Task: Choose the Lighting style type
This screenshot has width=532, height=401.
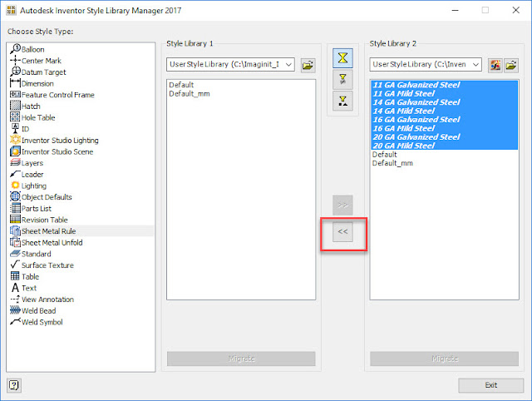Action: point(28,186)
